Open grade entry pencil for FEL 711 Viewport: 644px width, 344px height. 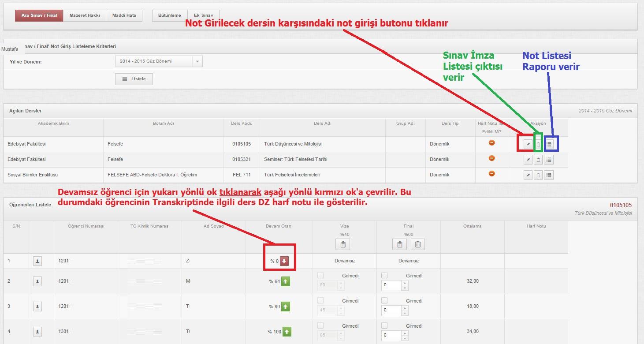[x=528, y=175]
